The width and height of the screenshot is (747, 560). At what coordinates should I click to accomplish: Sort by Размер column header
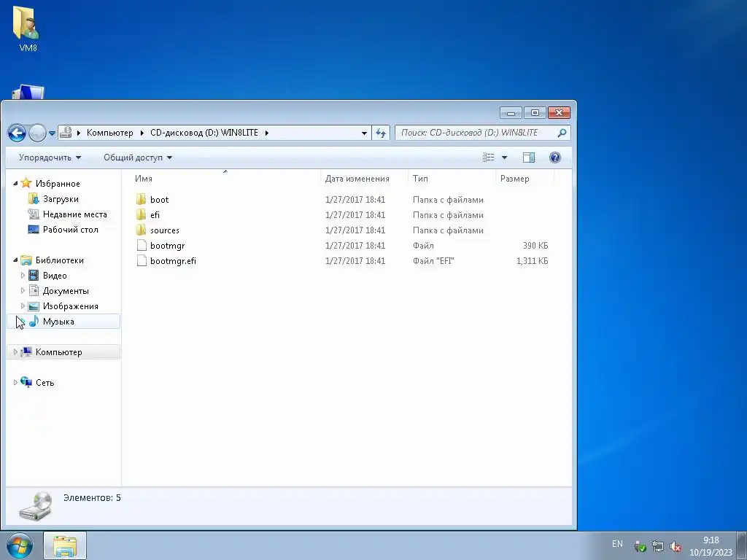514,179
